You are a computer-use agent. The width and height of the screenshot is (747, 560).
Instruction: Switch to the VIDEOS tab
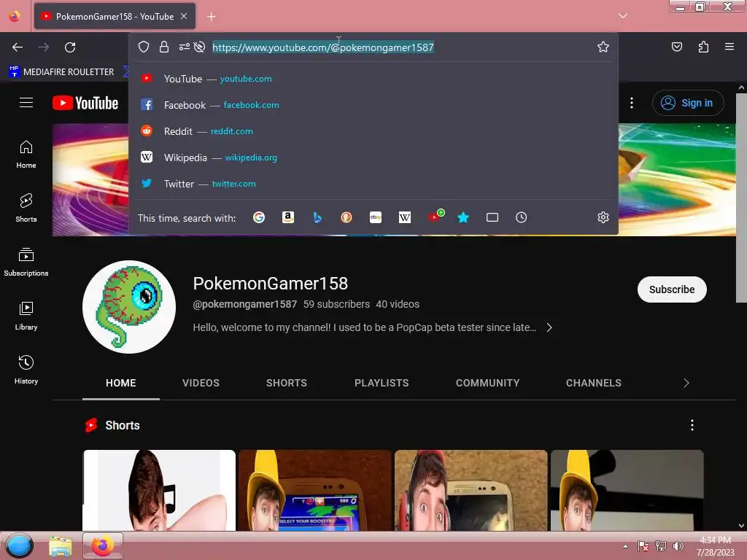(201, 383)
